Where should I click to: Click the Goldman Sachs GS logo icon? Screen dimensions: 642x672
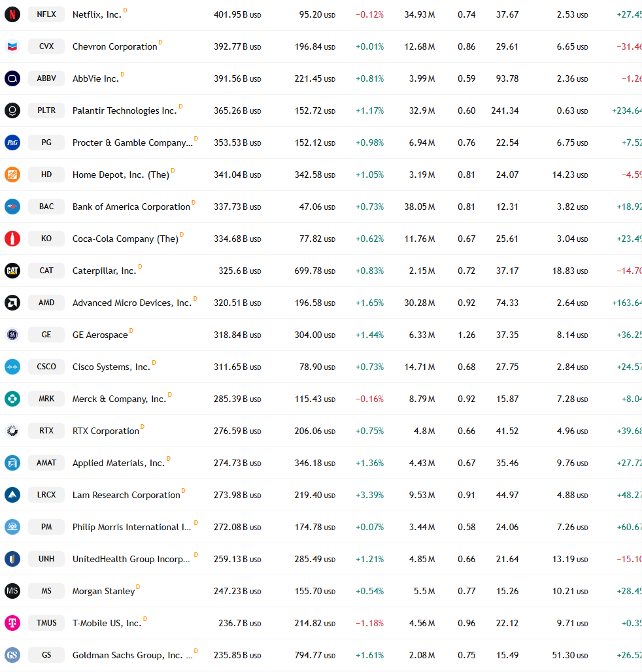click(12, 655)
